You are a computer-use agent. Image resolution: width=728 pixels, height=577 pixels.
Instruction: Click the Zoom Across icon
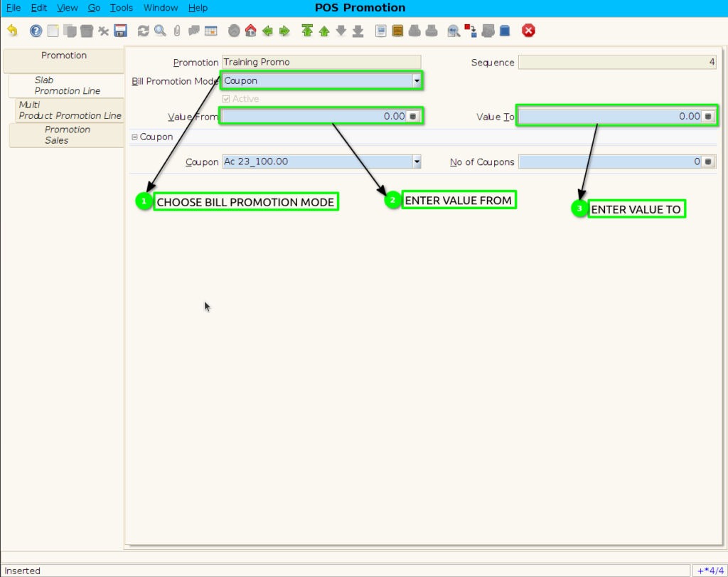click(454, 31)
